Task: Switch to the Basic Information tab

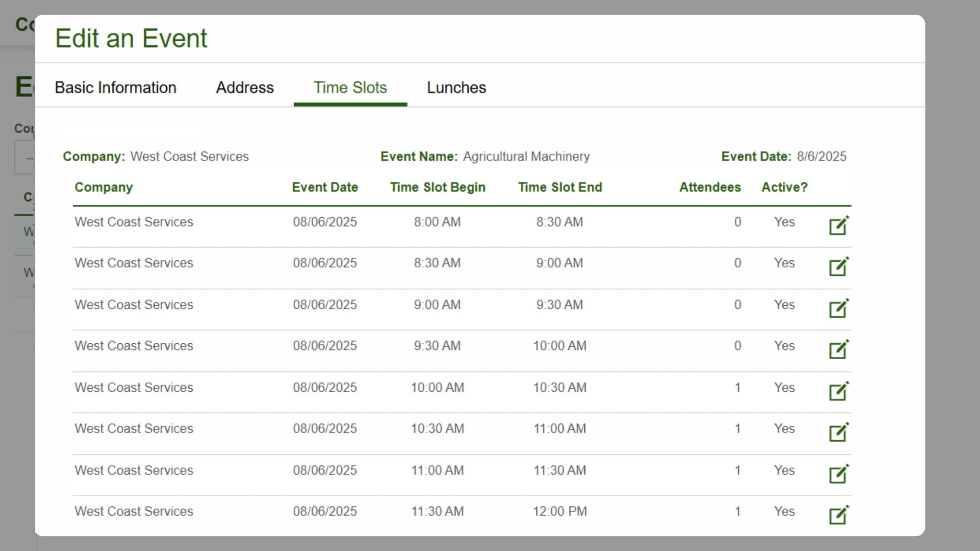Action: [x=115, y=87]
